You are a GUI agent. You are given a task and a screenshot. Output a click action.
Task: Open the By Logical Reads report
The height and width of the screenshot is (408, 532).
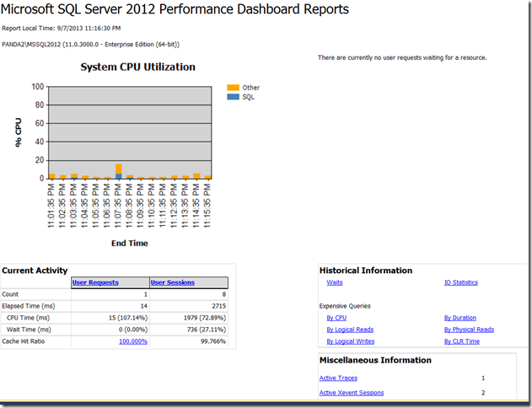click(x=350, y=330)
